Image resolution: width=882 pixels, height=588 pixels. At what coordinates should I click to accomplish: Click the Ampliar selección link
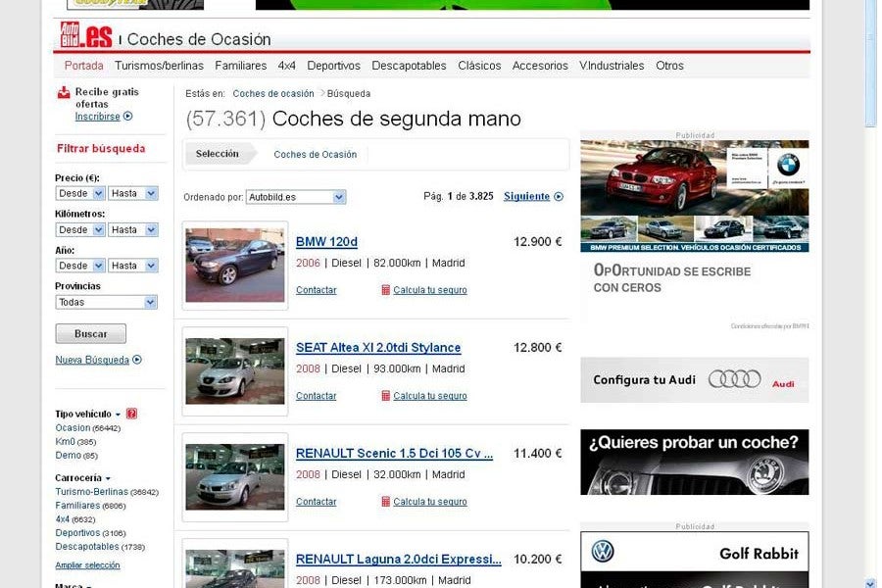coord(88,564)
